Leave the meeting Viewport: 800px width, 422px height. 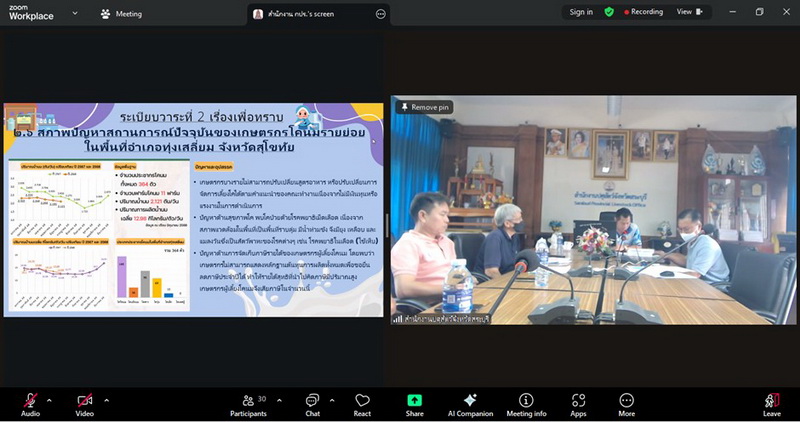tap(771, 403)
